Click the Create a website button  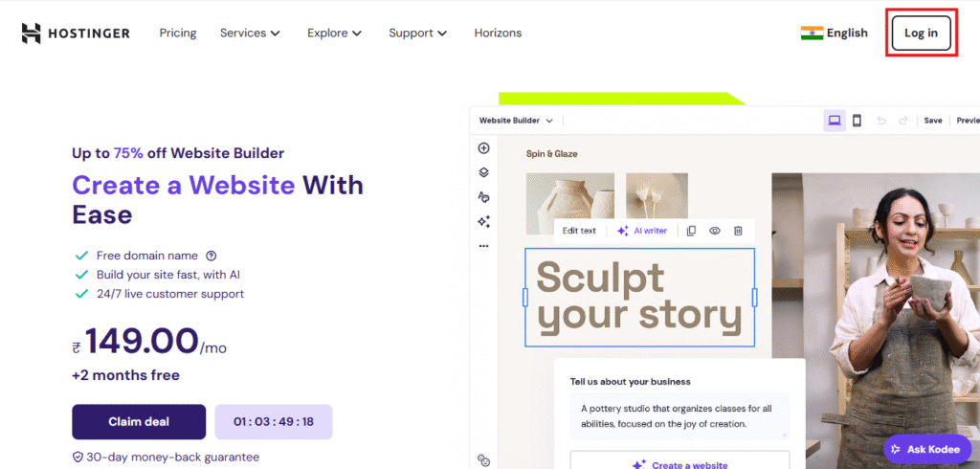pyautogui.click(x=679, y=461)
